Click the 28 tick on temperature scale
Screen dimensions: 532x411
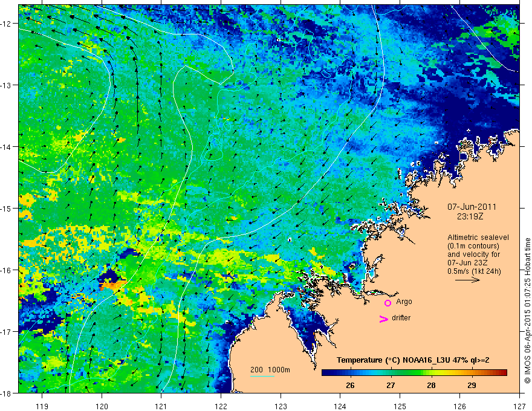point(431,385)
